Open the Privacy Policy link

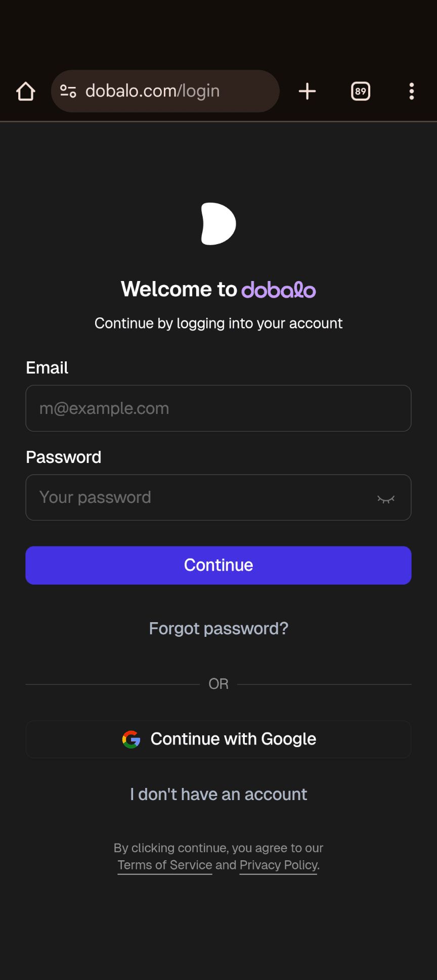(278, 865)
